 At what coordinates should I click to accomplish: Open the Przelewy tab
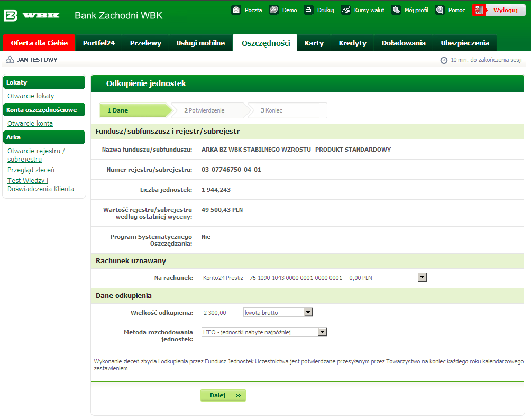[x=145, y=43]
